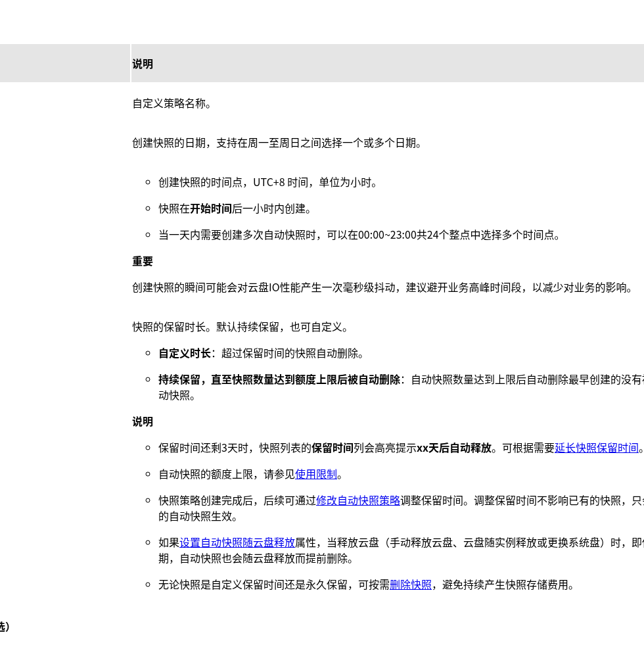Click the sentence 创建快照的日期，支持在周一至周日之间选择一个或多个日期。

click(x=276, y=143)
